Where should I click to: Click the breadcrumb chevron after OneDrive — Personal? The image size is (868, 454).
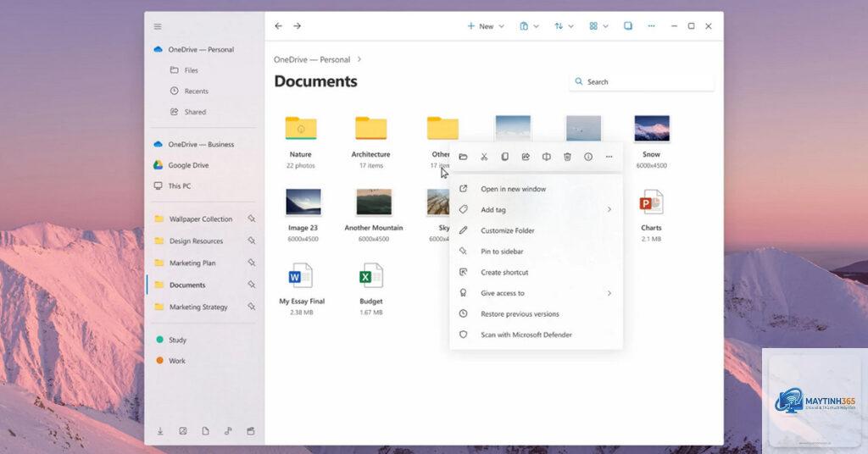359,59
